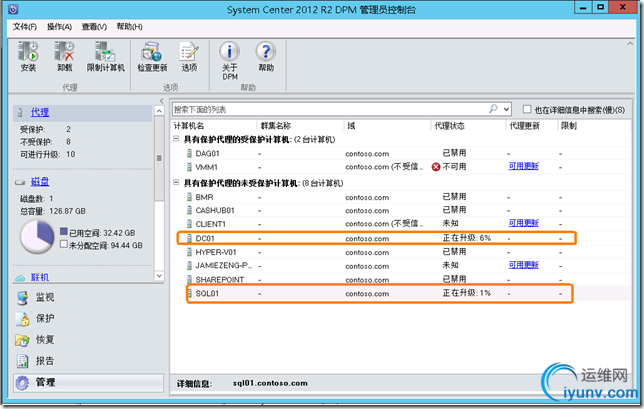Open the Action menu
Screen dimensions: 644x409
[59, 27]
